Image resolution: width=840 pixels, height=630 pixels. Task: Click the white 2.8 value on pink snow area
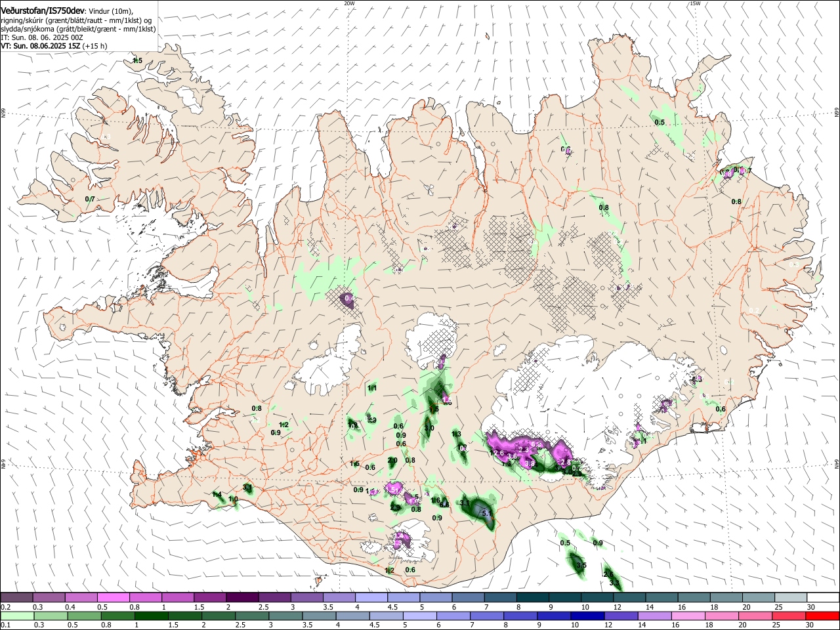[566, 463]
